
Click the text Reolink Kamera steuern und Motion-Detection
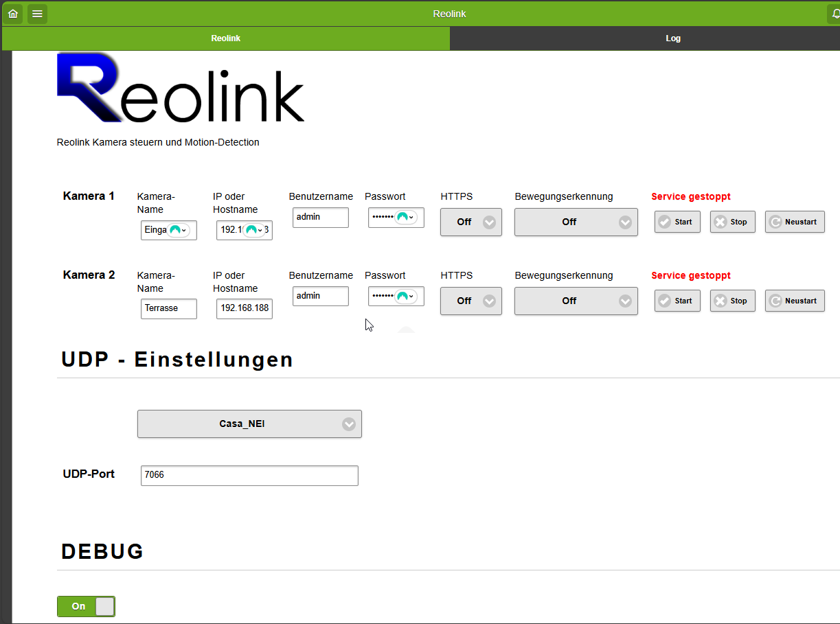(158, 142)
